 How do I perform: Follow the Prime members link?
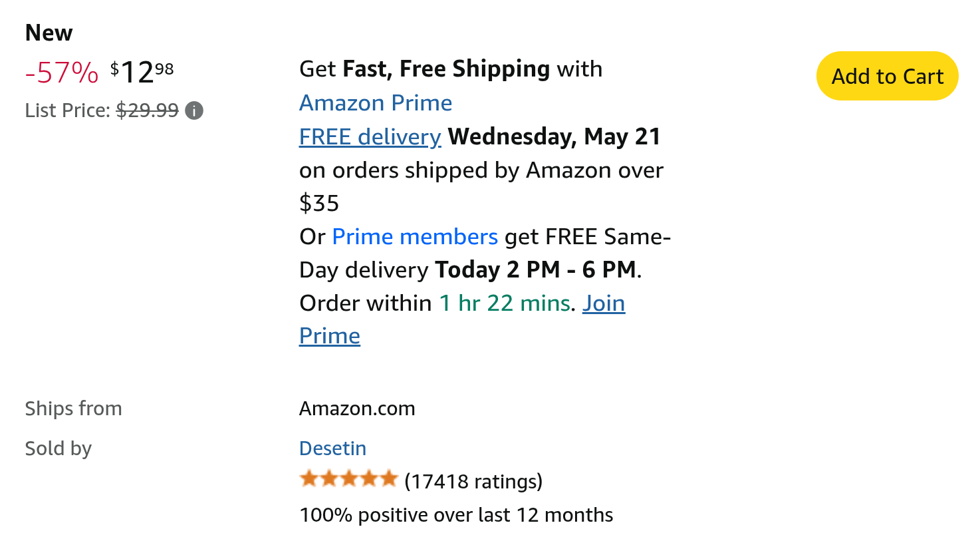click(415, 237)
